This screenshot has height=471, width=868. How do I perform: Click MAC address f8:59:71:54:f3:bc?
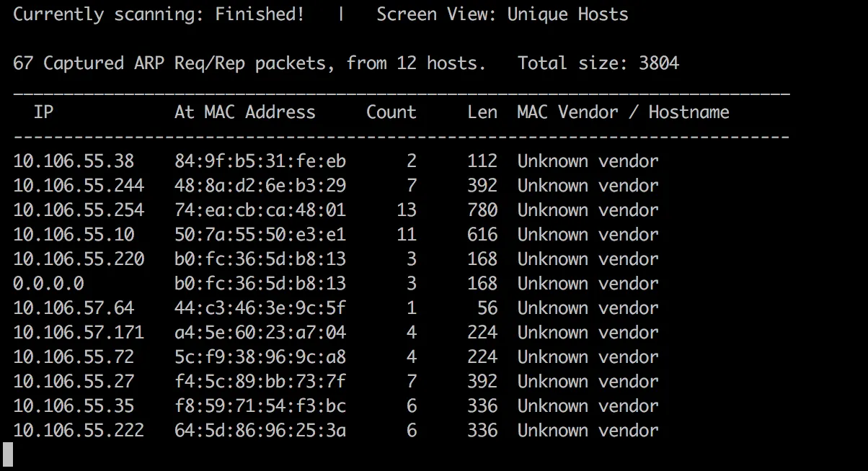(260, 405)
